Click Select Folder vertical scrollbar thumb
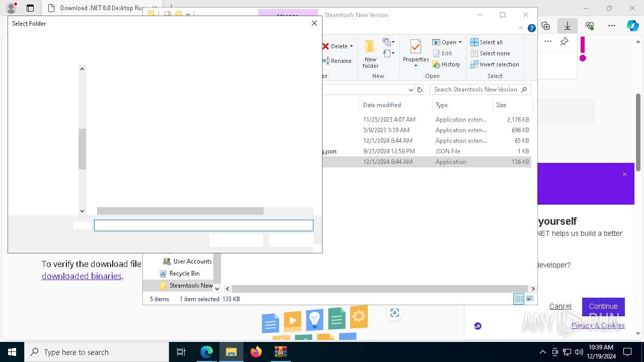Screen dimensions: 644x362 [83, 149]
